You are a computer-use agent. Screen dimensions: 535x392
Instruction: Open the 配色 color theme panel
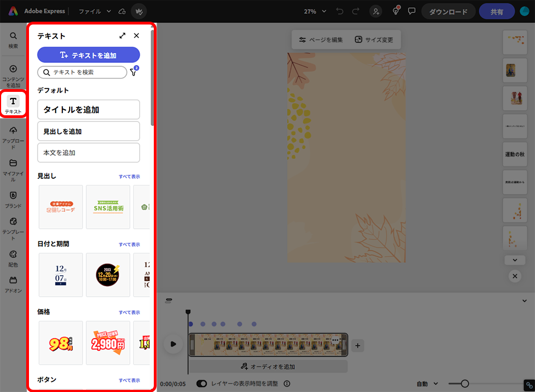[13, 257]
